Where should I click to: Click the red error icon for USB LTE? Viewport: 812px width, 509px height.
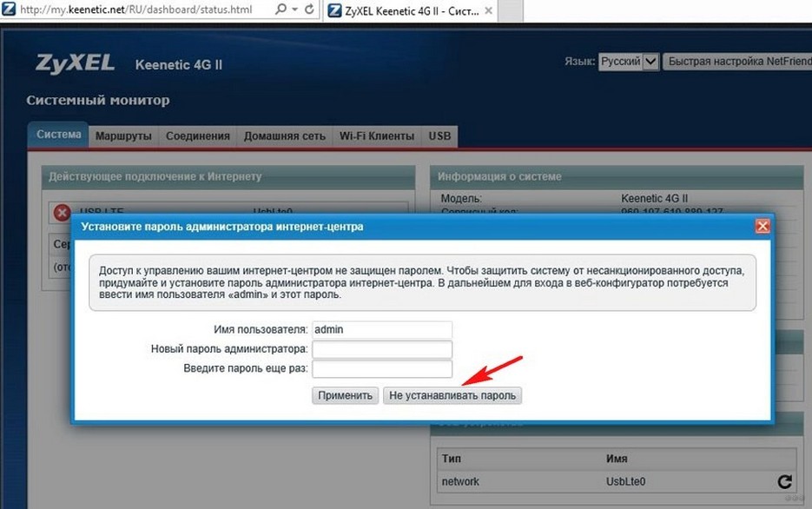[63, 212]
